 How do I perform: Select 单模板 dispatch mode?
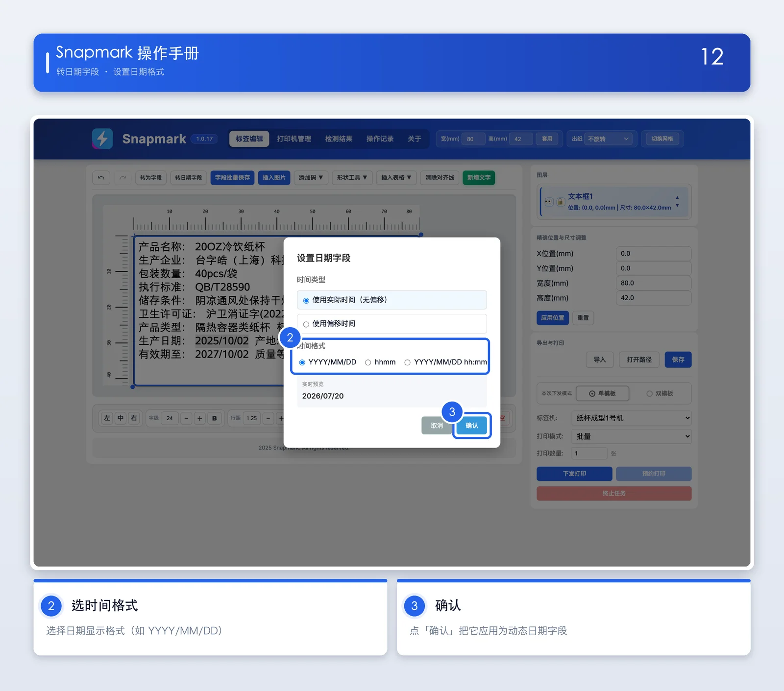[602, 394]
